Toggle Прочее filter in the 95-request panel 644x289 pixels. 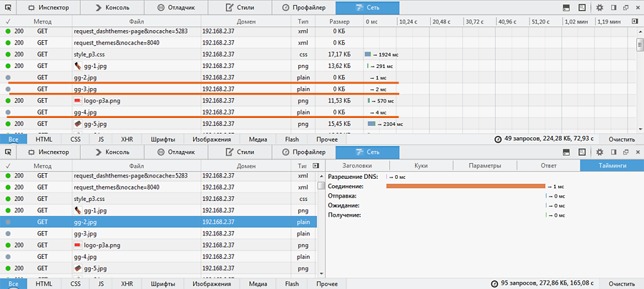click(x=327, y=284)
